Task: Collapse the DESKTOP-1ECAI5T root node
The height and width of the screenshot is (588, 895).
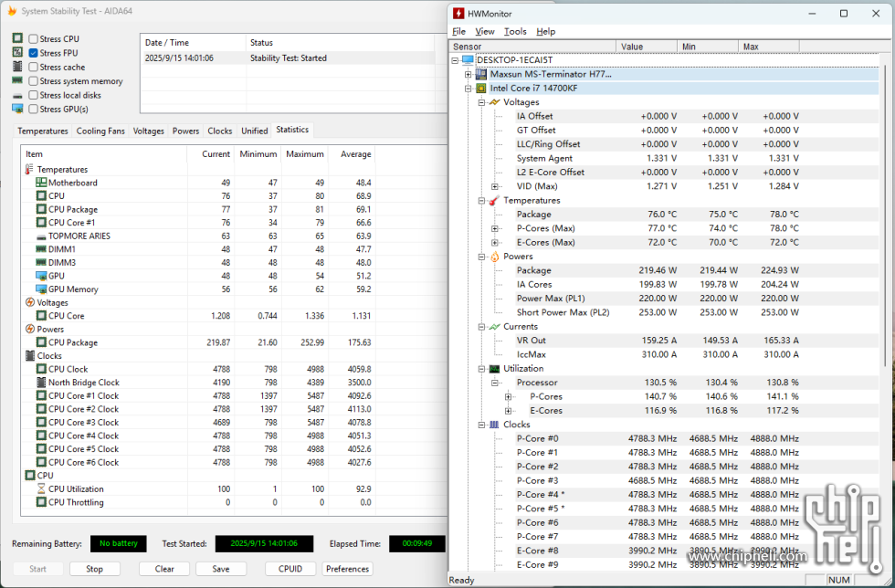Action: click(455, 60)
